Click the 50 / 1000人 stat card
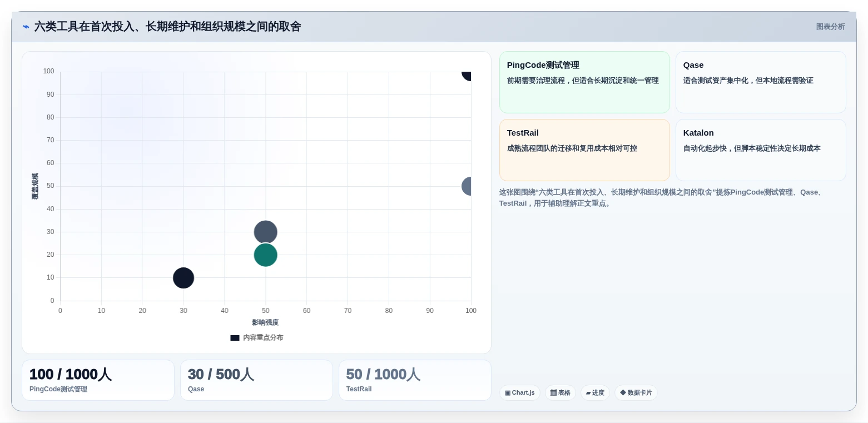 (415, 380)
